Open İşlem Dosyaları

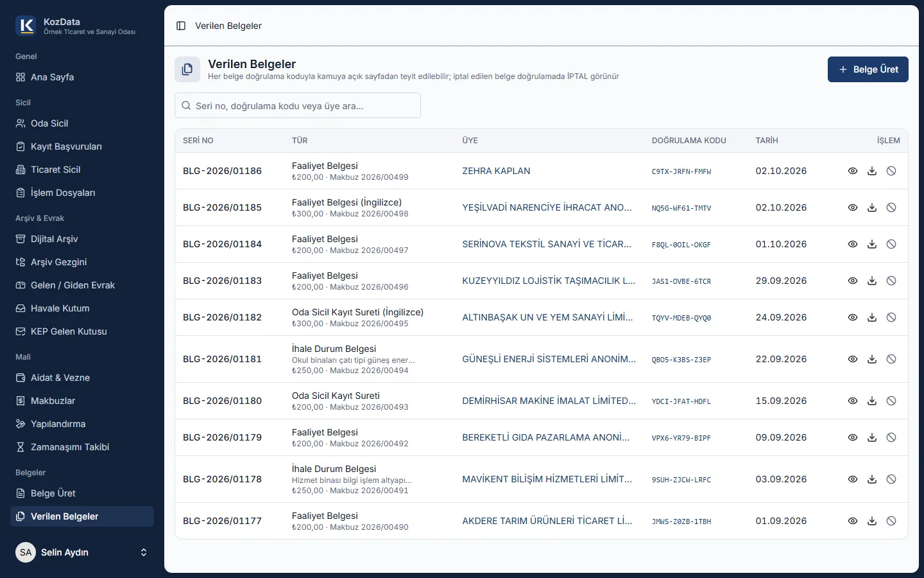[82, 193]
